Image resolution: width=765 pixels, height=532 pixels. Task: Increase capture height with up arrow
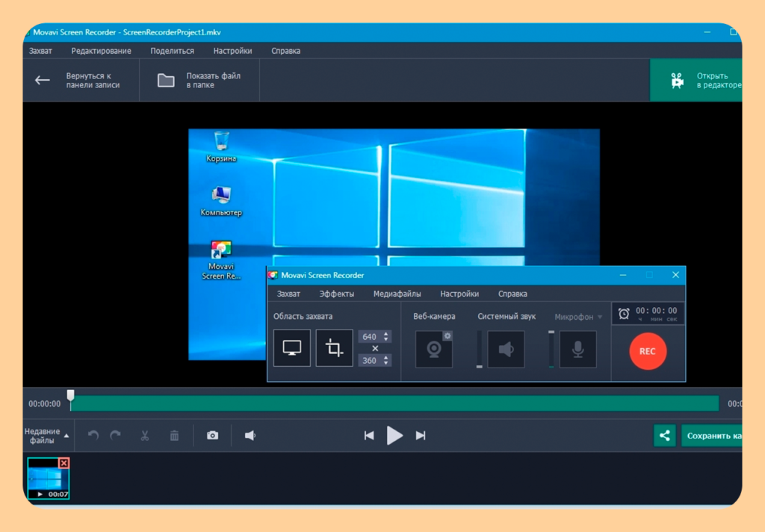(x=386, y=358)
